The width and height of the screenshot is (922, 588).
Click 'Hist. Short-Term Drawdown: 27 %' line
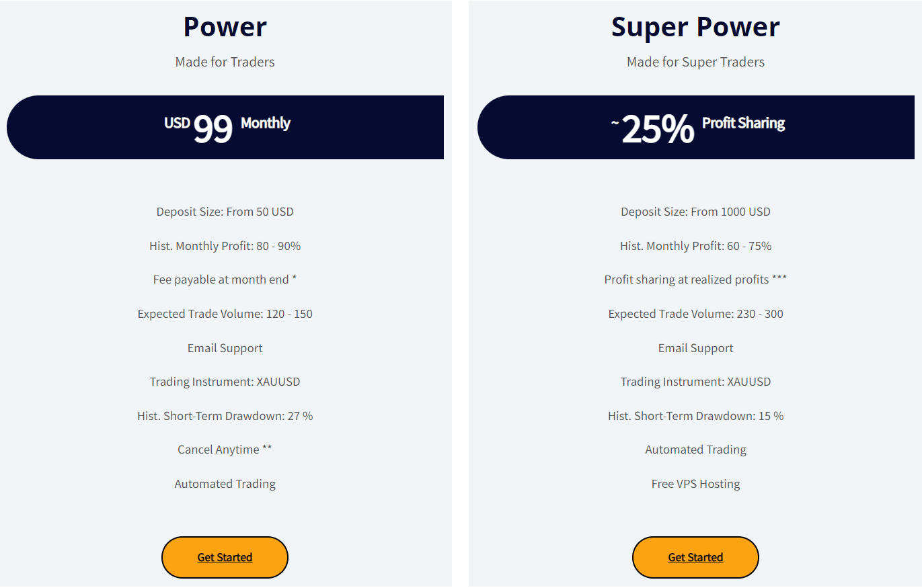tap(225, 416)
